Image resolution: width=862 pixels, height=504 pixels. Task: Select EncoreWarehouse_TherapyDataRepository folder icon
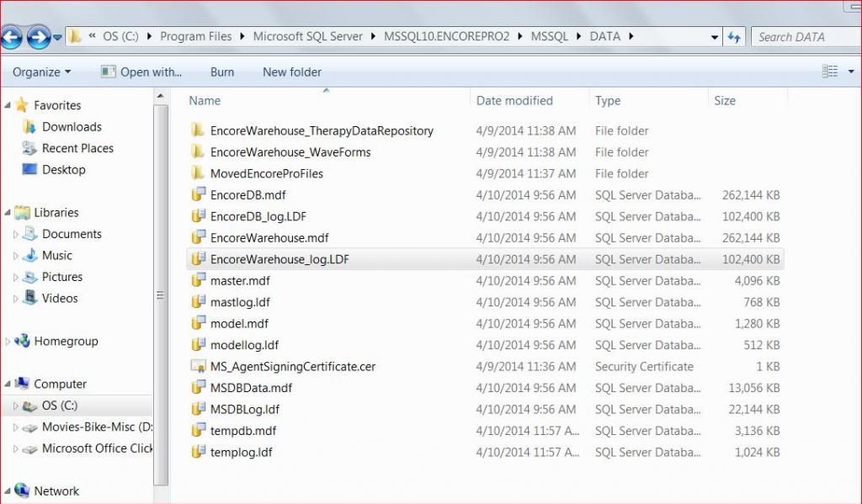(x=198, y=130)
